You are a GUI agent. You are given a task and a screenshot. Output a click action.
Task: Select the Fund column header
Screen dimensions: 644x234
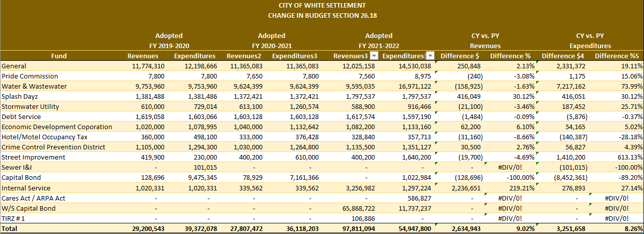coord(59,56)
